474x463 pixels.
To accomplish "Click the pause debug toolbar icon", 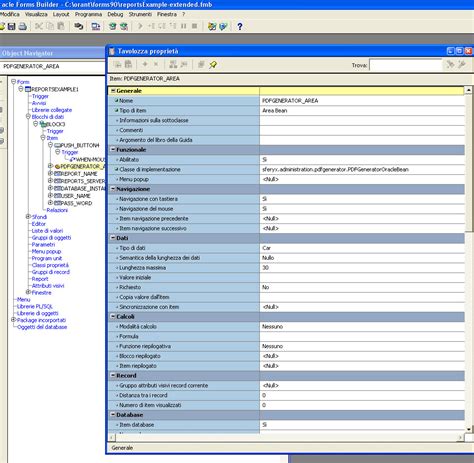I will point(184,26).
